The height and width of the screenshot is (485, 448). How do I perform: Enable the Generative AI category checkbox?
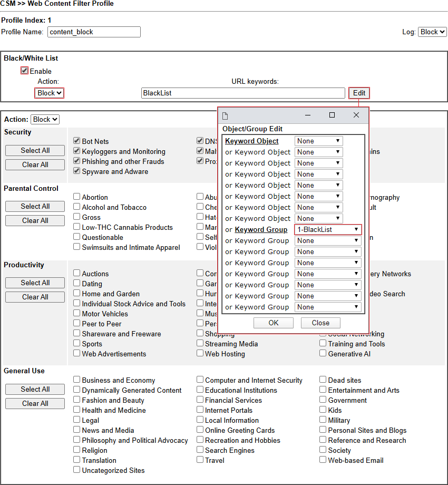pos(323,353)
